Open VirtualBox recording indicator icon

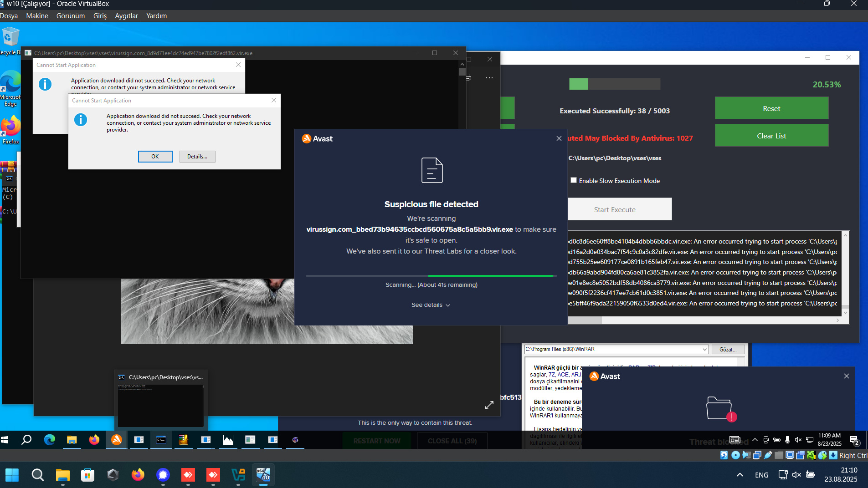801,455
